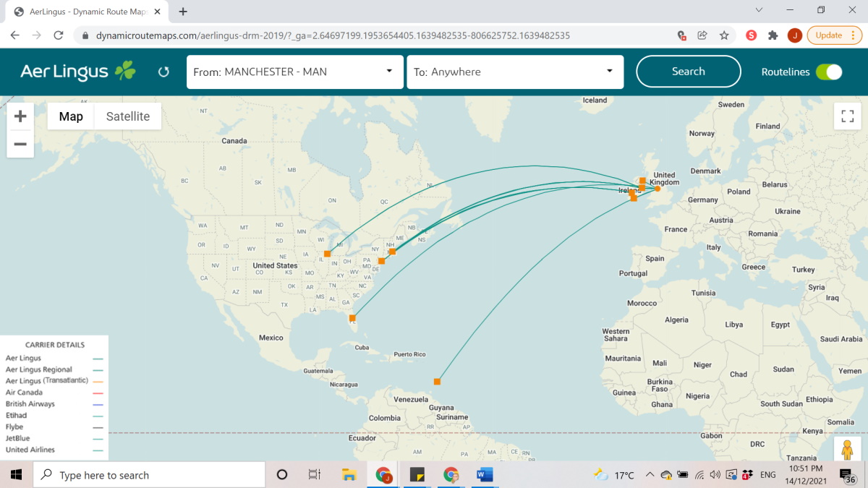This screenshot has width=868, height=488.
Task: Open the Sticky Notes taskbar icon
Action: (417, 475)
